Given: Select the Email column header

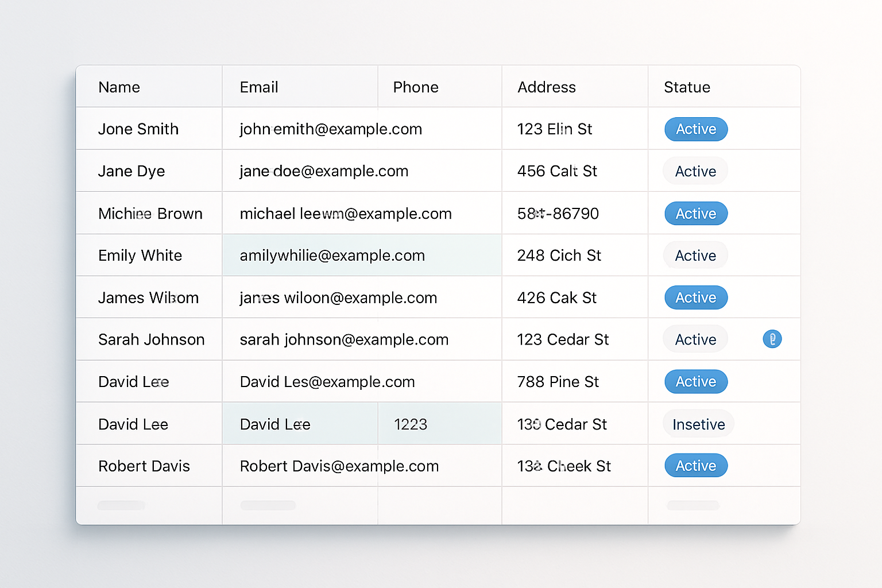Looking at the screenshot, I should click(x=259, y=87).
